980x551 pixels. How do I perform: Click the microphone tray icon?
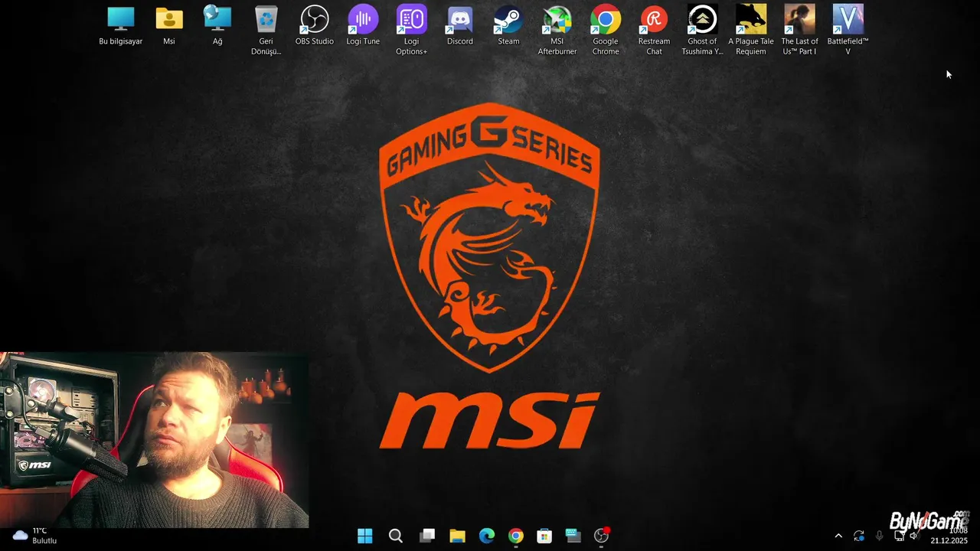point(879,536)
